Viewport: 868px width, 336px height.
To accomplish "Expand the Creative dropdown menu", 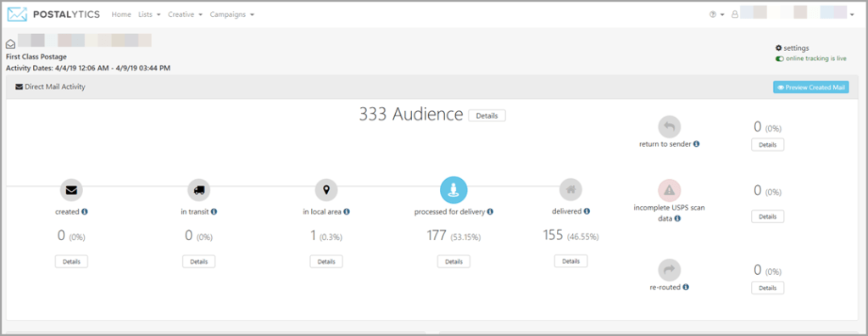I will point(185,14).
